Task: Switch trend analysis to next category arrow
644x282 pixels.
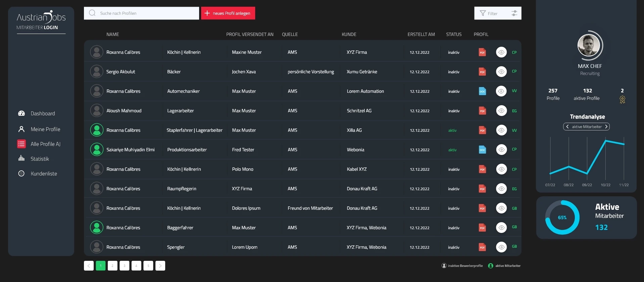Action: [606, 127]
